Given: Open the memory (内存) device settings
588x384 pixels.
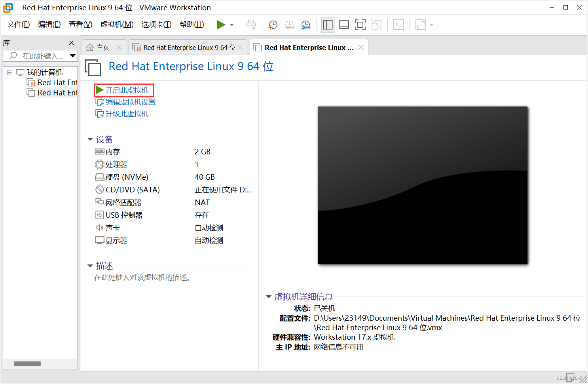Looking at the screenshot, I should tap(112, 151).
